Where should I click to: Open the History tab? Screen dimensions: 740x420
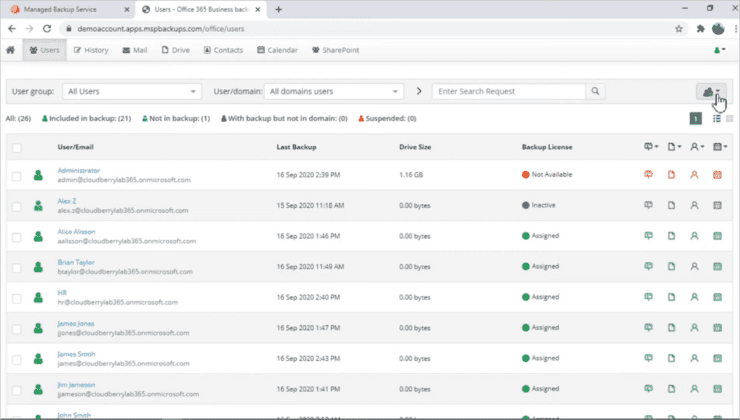coord(91,50)
